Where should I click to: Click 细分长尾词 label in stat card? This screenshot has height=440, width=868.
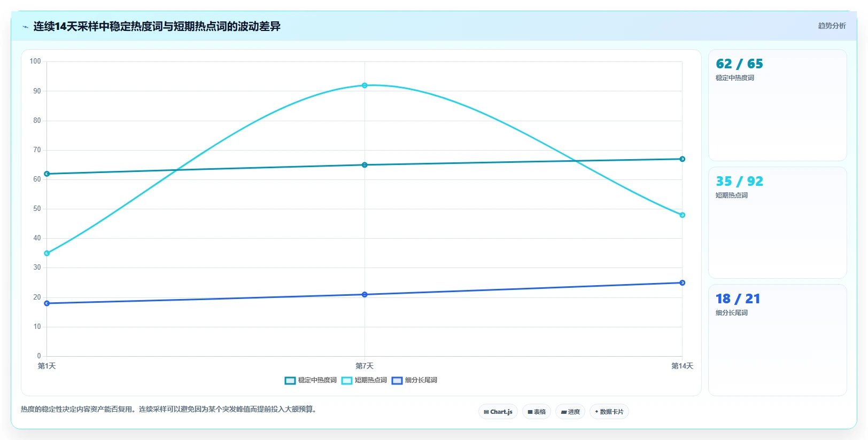(732, 313)
